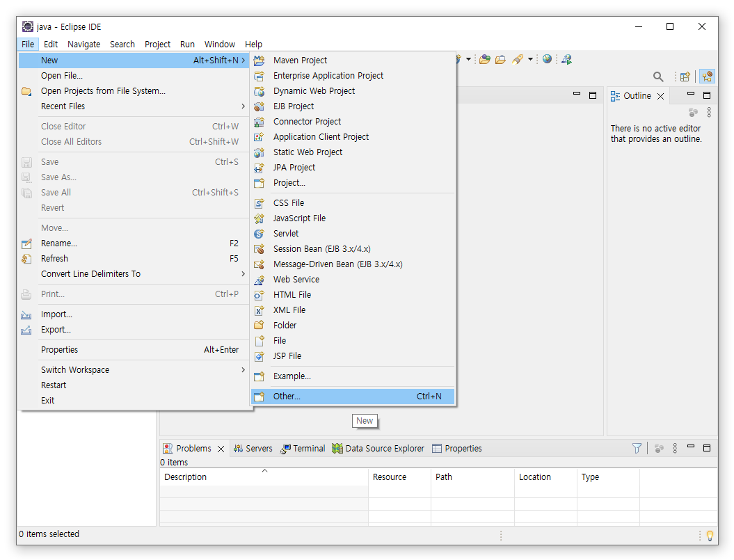This screenshot has height=560, width=734.
Task: Maximize the Outline view panel
Action: pos(707,95)
